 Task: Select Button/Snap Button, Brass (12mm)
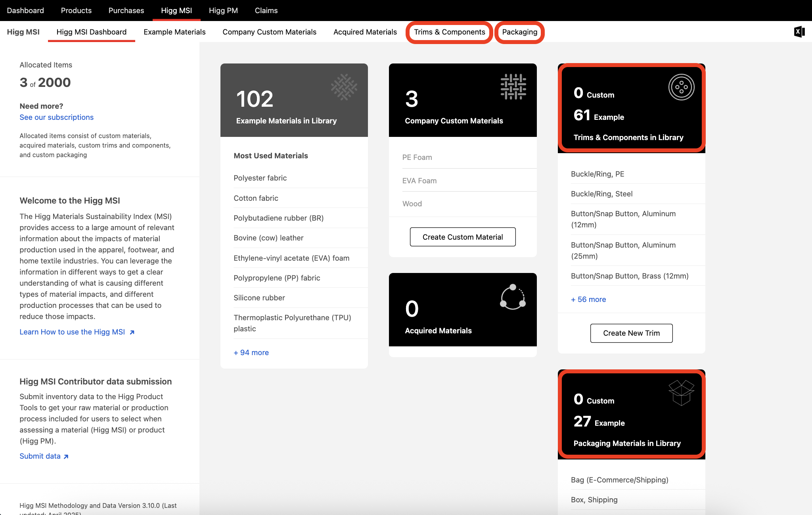point(638,276)
